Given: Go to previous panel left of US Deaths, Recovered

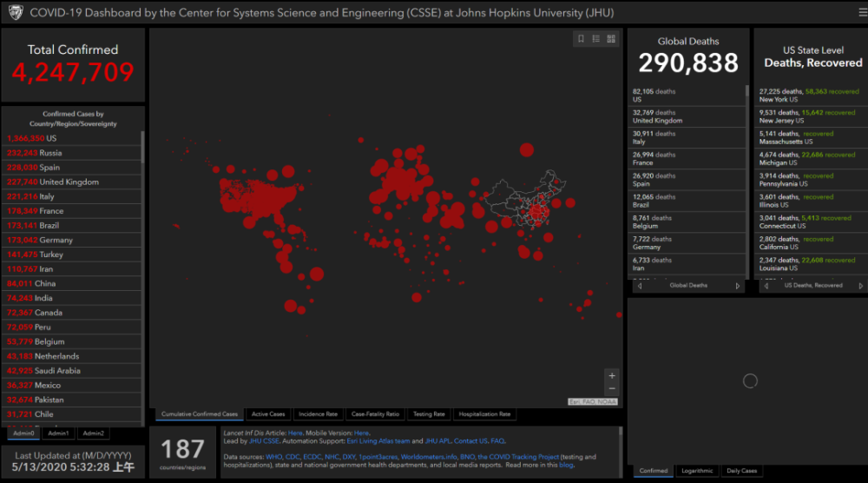Looking at the screenshot, I should click(766, 286).
